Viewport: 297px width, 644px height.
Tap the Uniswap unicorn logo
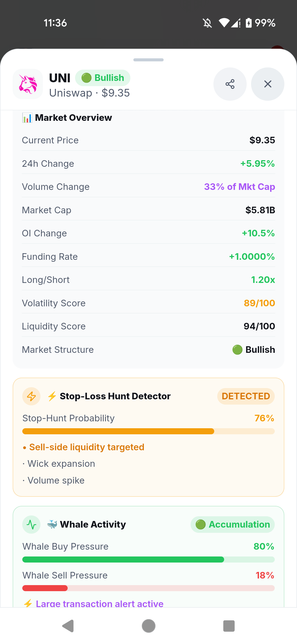[x=28, y=84]
